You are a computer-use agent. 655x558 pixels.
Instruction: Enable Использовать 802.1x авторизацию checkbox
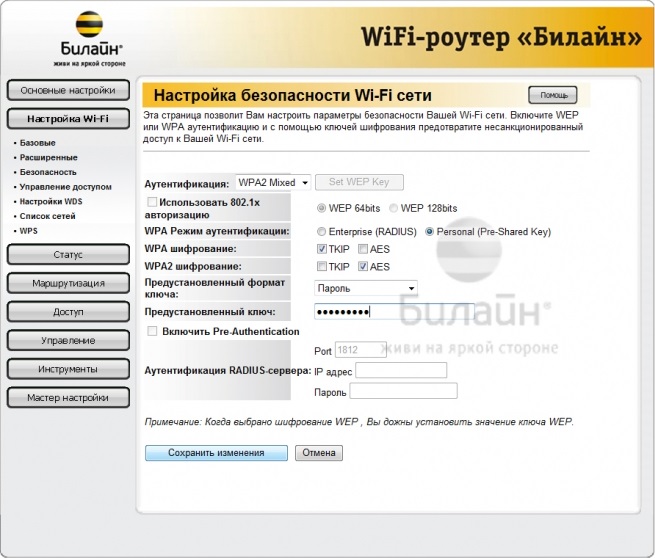tap(152, 202)
